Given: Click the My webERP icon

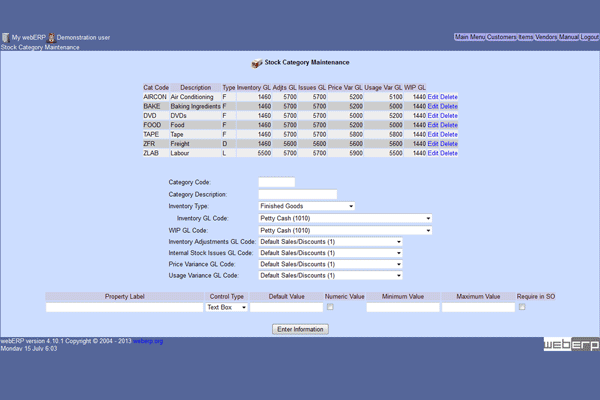Looking at the screenshot, I should pyautogui.click(x=5, y=37).
